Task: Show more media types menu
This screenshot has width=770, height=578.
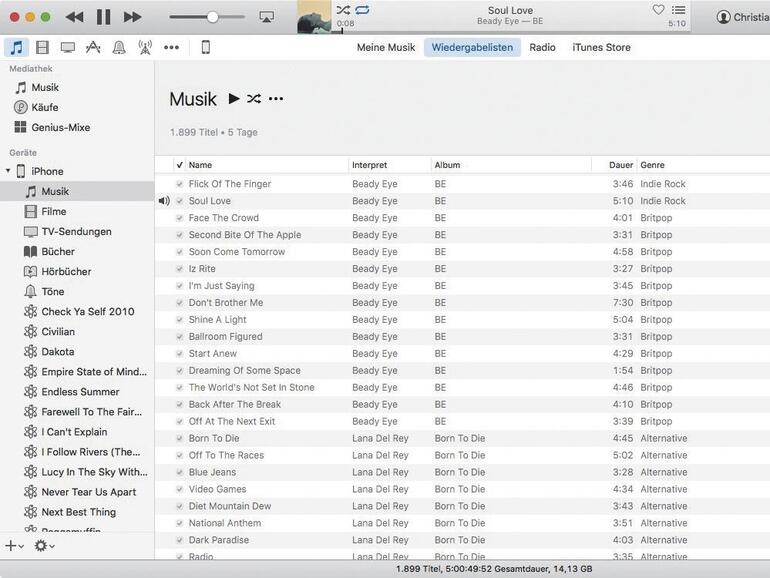Action: pyautogui.click(x=171, y=48)
